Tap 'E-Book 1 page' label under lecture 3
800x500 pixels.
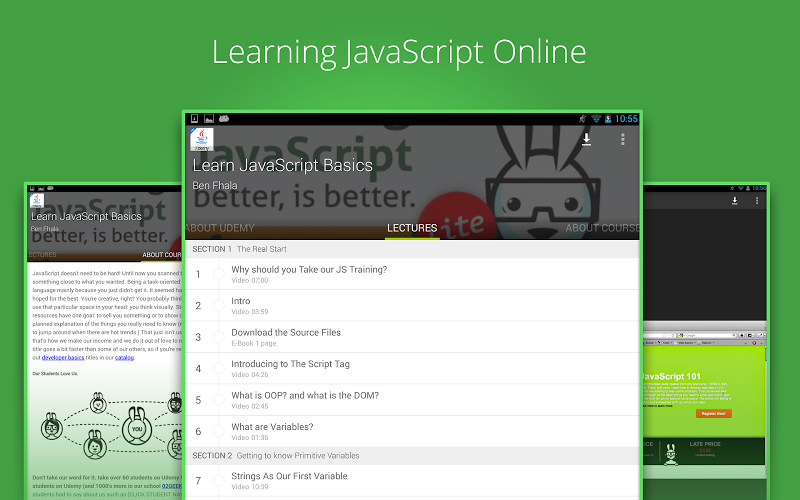[254, 343]
